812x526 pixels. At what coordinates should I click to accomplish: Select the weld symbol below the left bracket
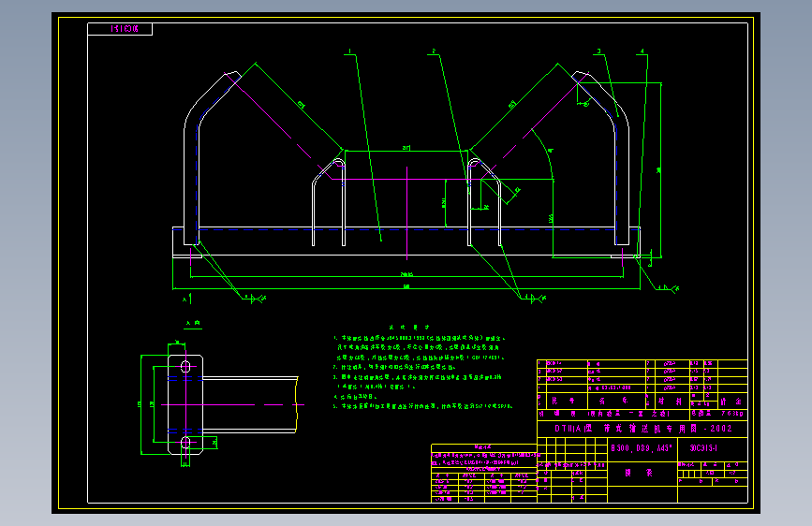pos(254,299)
